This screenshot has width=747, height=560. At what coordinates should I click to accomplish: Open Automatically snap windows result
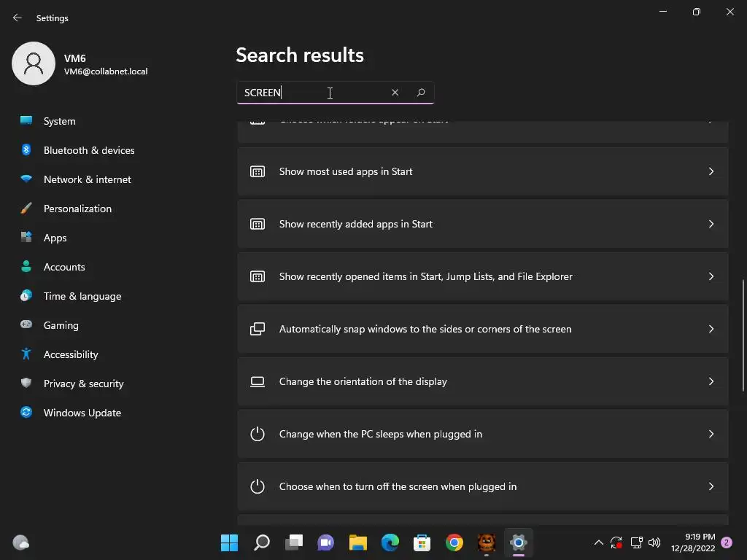tap(482, 329)
